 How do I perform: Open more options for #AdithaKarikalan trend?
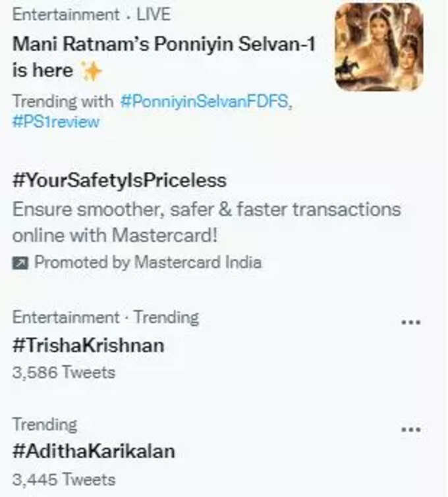point(411,429)
